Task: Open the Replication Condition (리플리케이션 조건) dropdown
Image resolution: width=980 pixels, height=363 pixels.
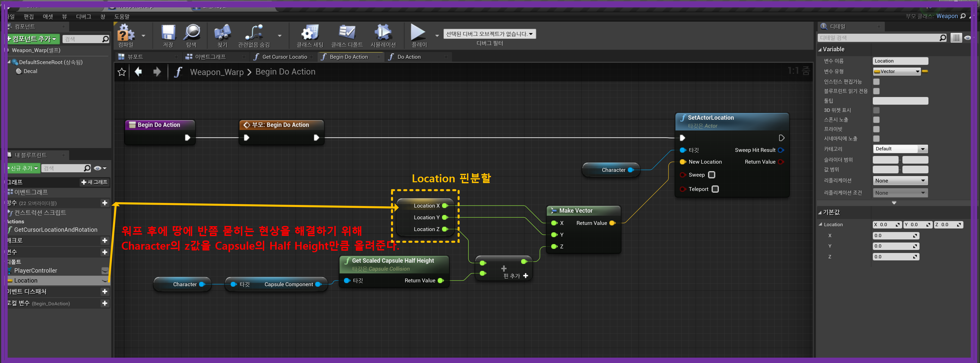Action: (900, 193)
